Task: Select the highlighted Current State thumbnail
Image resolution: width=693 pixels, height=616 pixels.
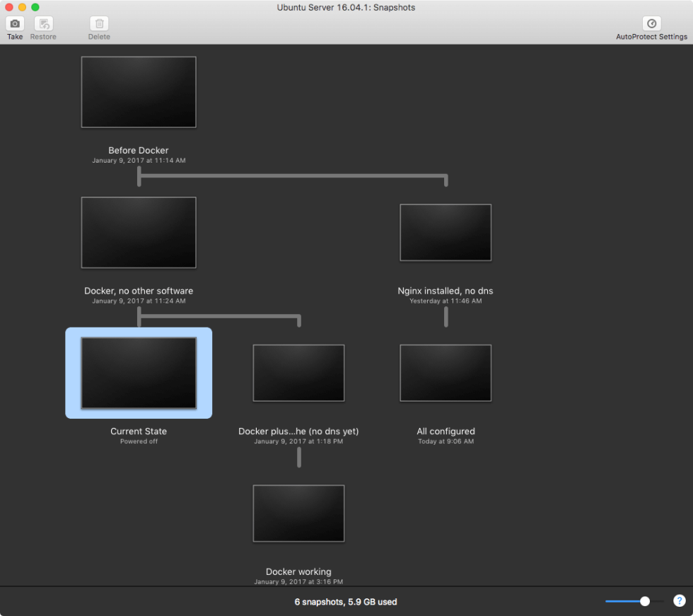Action: pos(139,373)
